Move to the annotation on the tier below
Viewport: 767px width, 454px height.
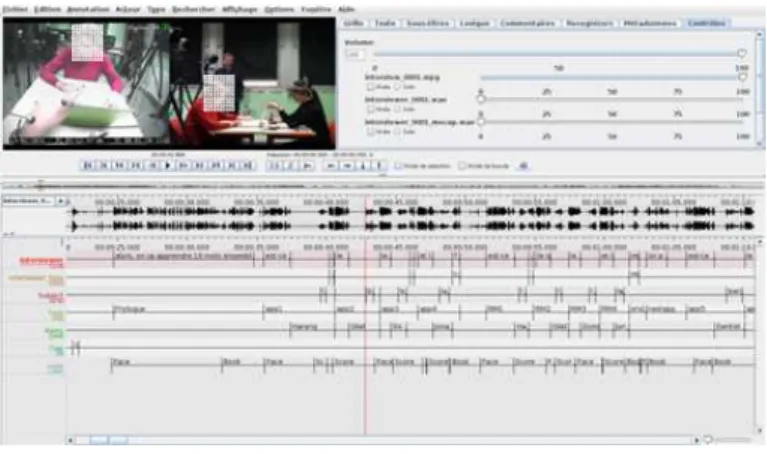(x=363, y=166)
